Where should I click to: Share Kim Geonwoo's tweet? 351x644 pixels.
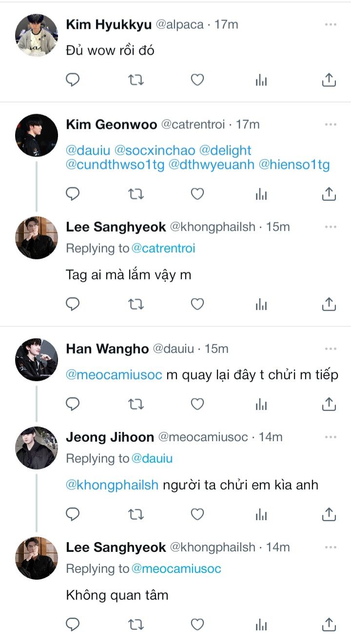(x=329, y=194)
